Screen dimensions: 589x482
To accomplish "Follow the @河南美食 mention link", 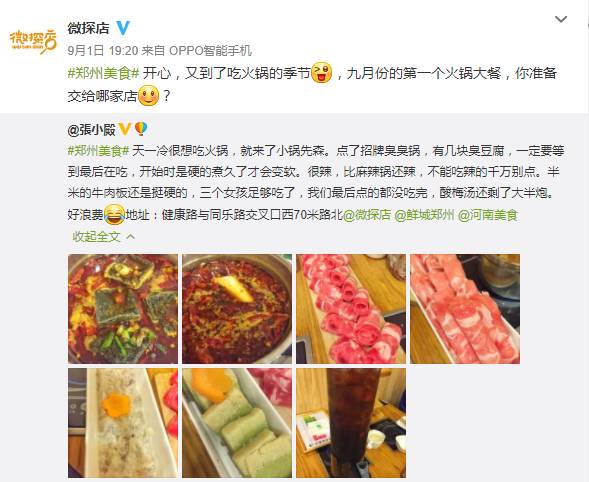I will pyautogui.click(x=488, y=215).
